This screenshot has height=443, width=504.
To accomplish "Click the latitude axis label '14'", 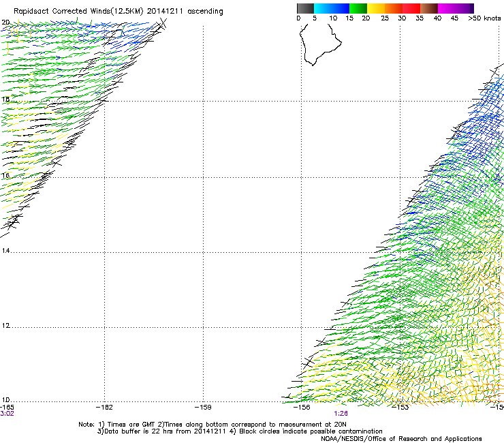I will pos(5,251).
